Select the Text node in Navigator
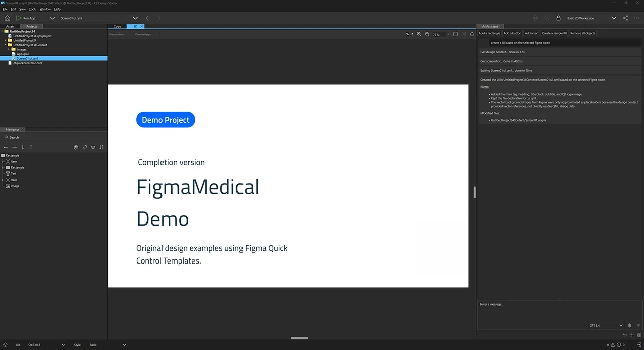 (13, 173)
